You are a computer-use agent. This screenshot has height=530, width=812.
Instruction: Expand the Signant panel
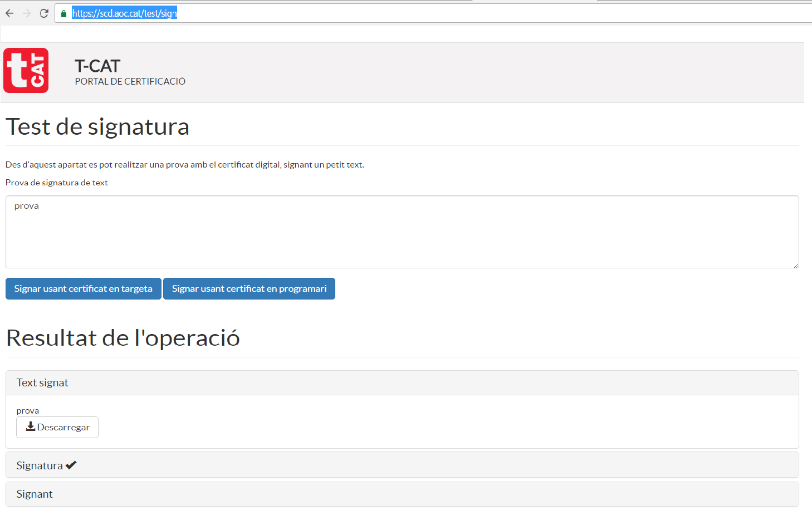35,494
